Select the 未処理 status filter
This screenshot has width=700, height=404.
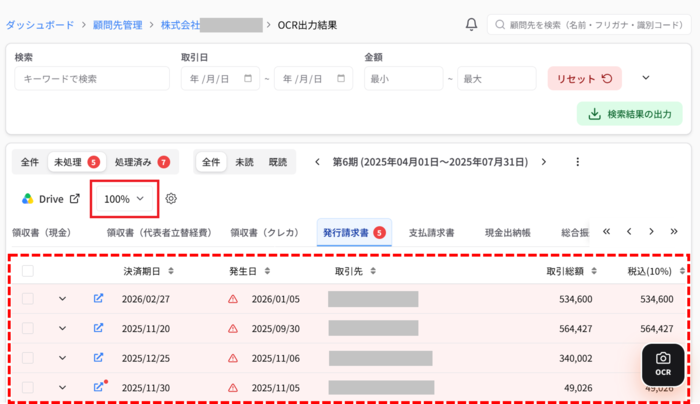(x=76, y=162)
